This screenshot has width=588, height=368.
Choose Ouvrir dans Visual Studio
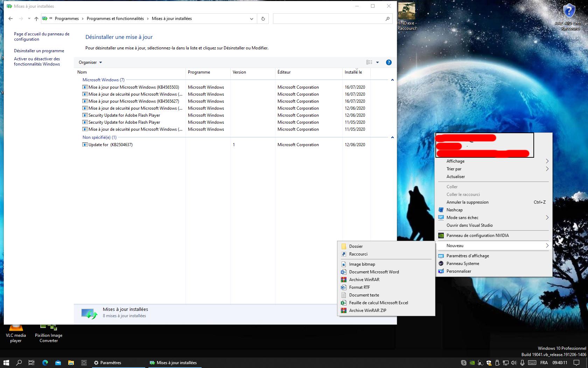493,225
